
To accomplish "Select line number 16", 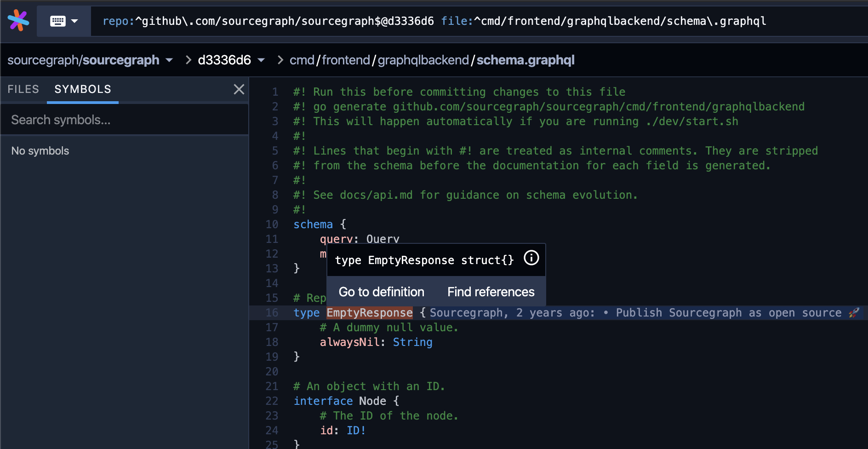I will pyautogui.click(x=272, y=313).
